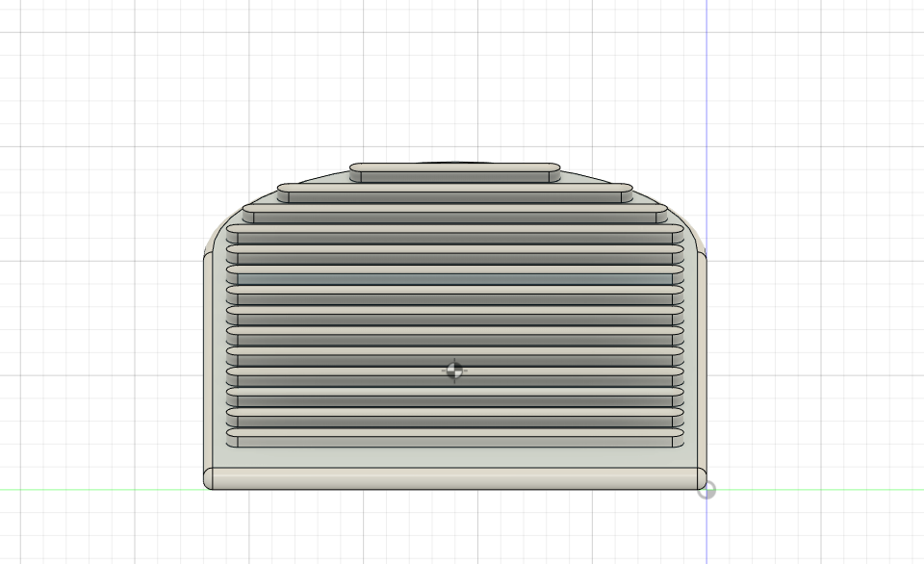
Task: Select the topmost shortest rib on the model
Action: click(x=455, y=172)
